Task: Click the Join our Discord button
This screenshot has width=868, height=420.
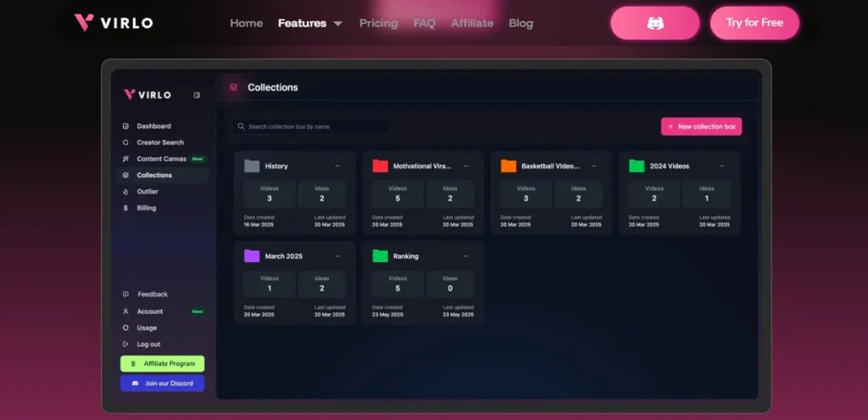Action: 162,384
